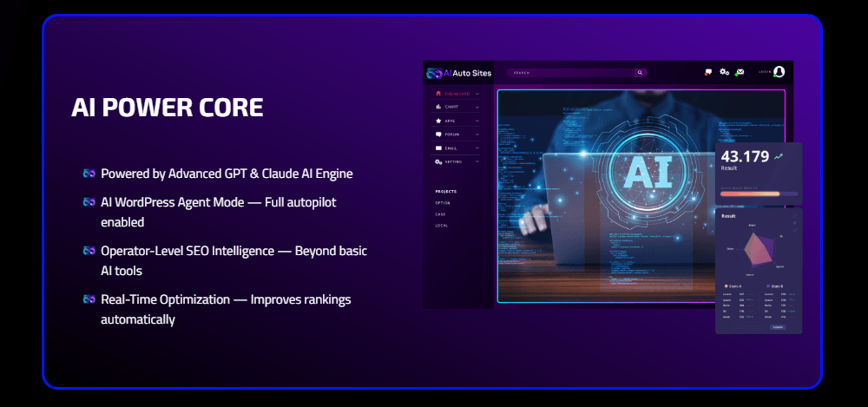868x407 pixels.
Task: Click the Forum speech bubble icon
Action: [438, 134]
